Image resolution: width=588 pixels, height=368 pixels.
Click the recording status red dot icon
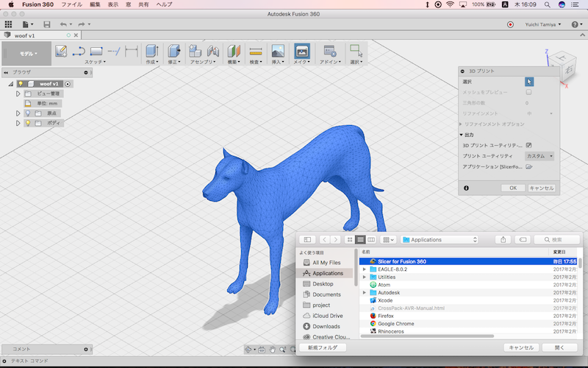click(510, 24)
